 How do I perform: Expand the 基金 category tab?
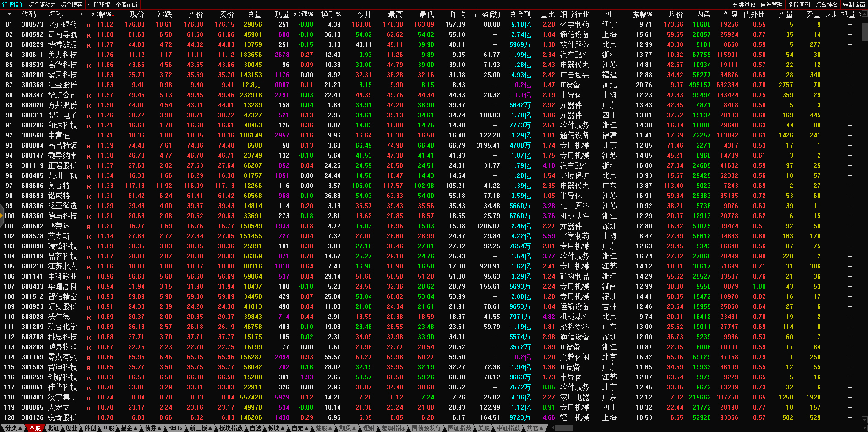[129, 428]
